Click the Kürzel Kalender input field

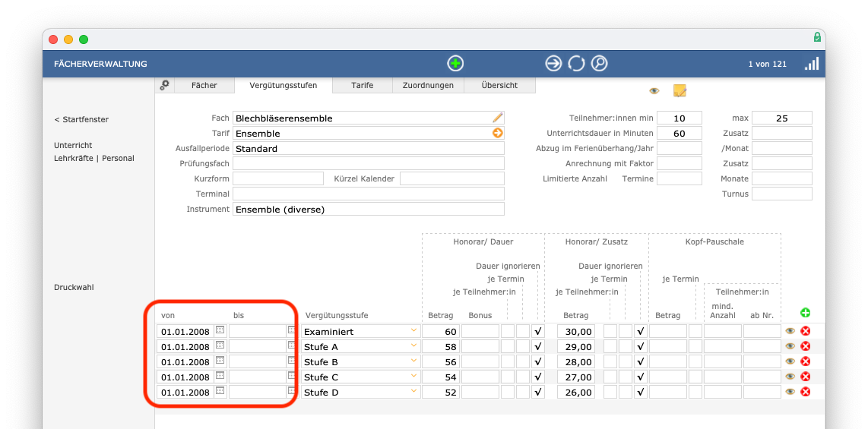[x=452, y=178]
